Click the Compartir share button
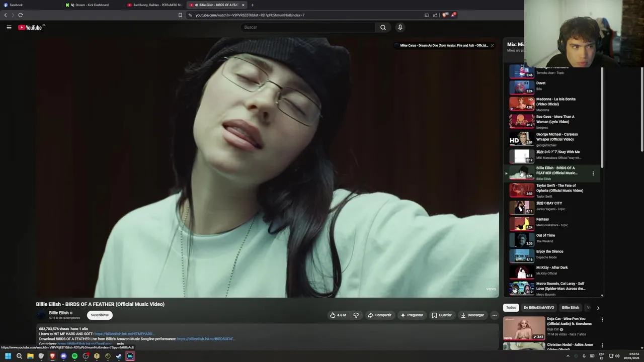The image size is (644, 362). tap(379, 315)
